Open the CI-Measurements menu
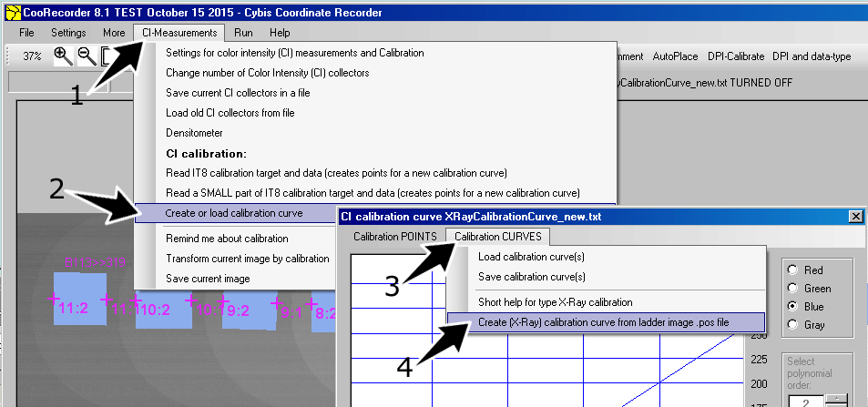The width and height of the screenshot is (868, 407). coord(179,33)
